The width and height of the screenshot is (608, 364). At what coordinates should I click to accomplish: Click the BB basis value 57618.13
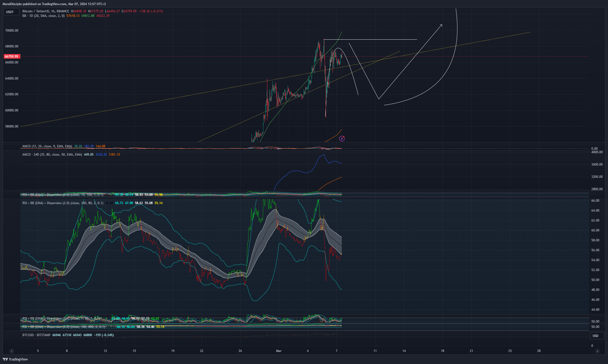pos(73,16)
